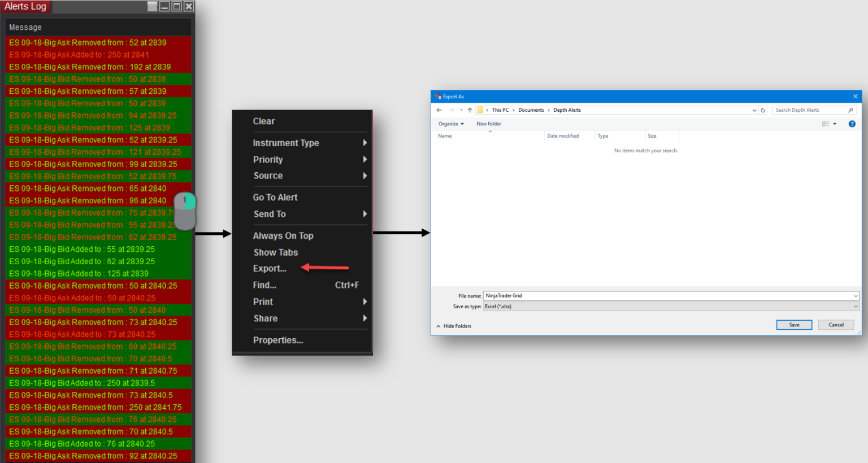Refresh the Depth Alerts folder view
The width and height of the screenshot is (868, 463).
[763, 110]
